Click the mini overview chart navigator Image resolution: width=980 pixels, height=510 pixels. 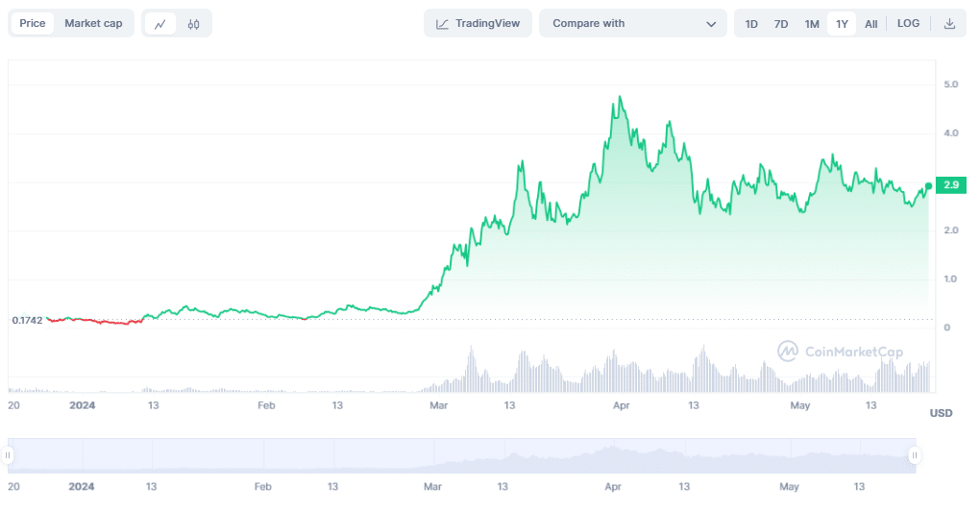461,455
